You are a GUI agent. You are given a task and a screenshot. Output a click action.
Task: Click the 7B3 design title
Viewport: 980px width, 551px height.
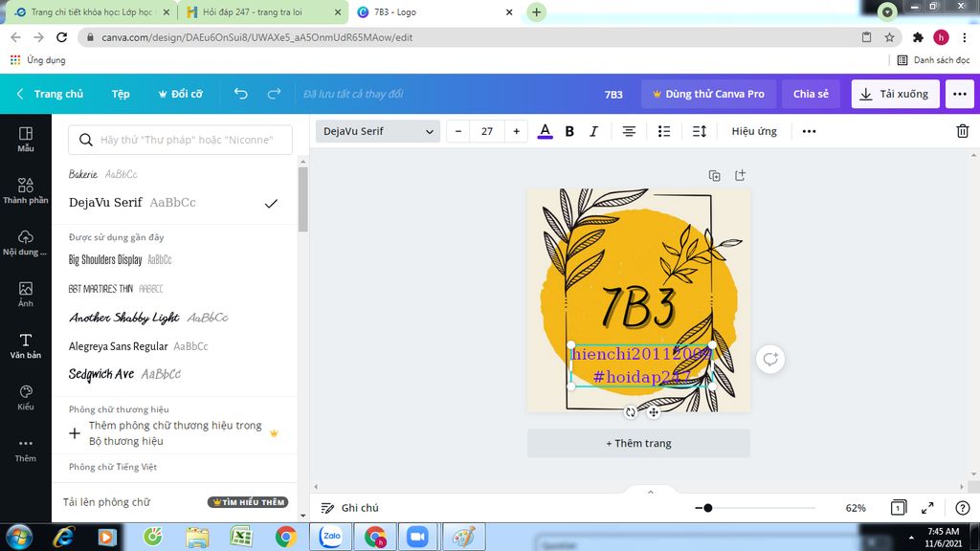pos(613,95)
